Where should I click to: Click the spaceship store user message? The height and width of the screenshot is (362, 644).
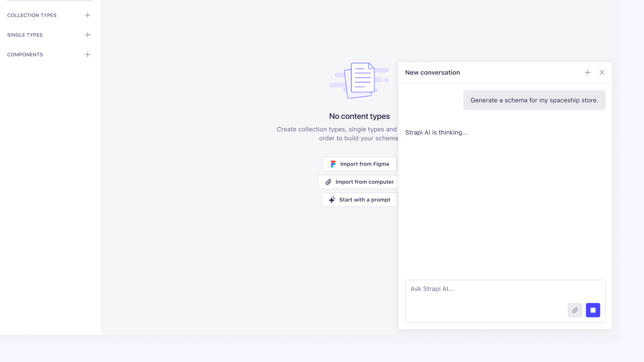pos(534,100)
